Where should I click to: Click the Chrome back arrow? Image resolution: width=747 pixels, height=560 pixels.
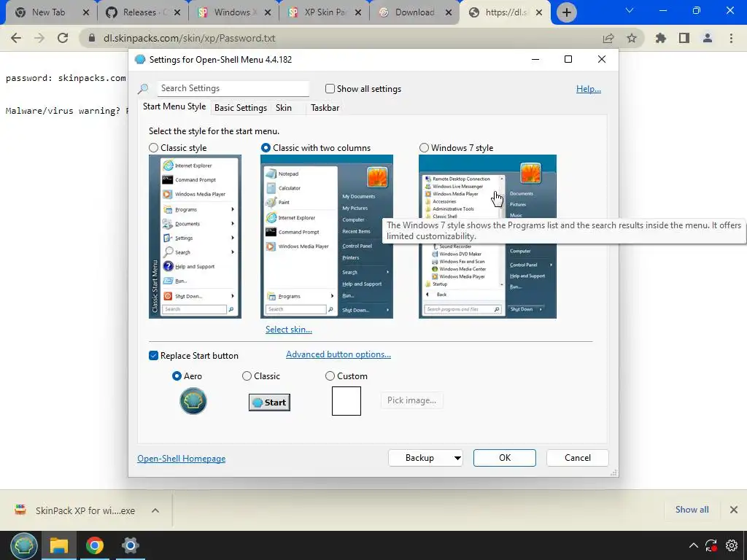[16, 38]
